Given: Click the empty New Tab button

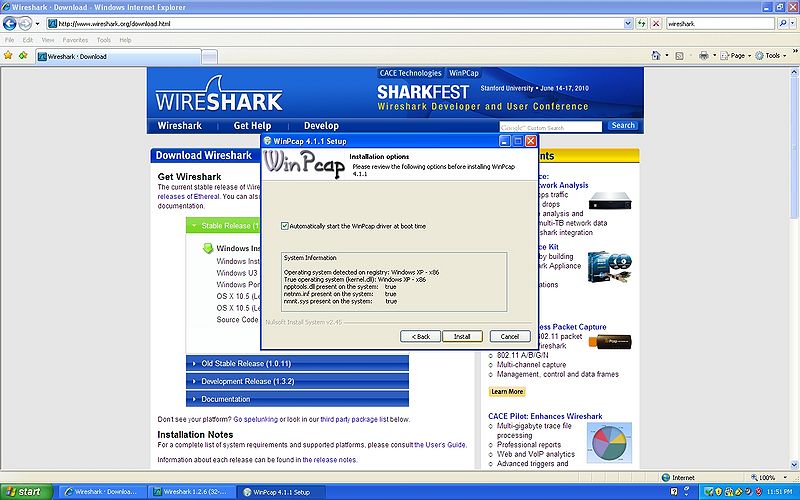Looking at the screenshot, I should (210, 57).
